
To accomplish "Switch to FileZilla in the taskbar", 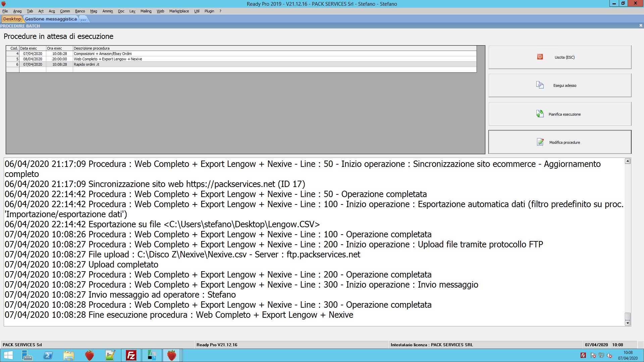I will [131, 355].
